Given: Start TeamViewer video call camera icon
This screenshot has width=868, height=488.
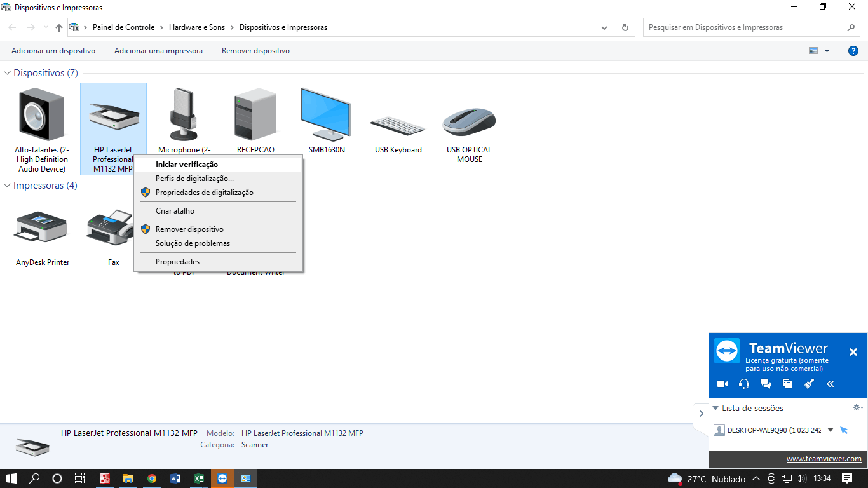Looking at the screenshot, I should [722, 384].
